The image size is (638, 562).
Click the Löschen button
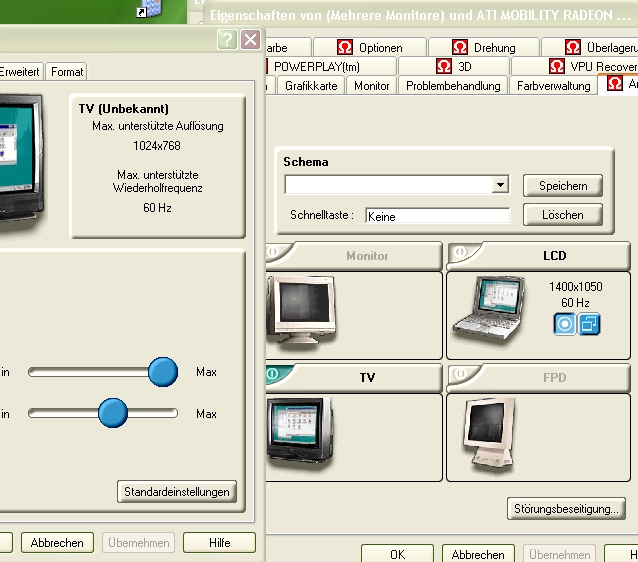click(x=563, y=215)
